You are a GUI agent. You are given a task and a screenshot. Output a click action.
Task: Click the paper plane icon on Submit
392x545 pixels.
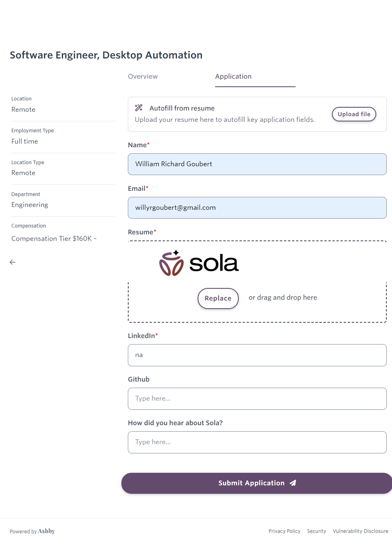pyautogui.click(x=293, y=483)
